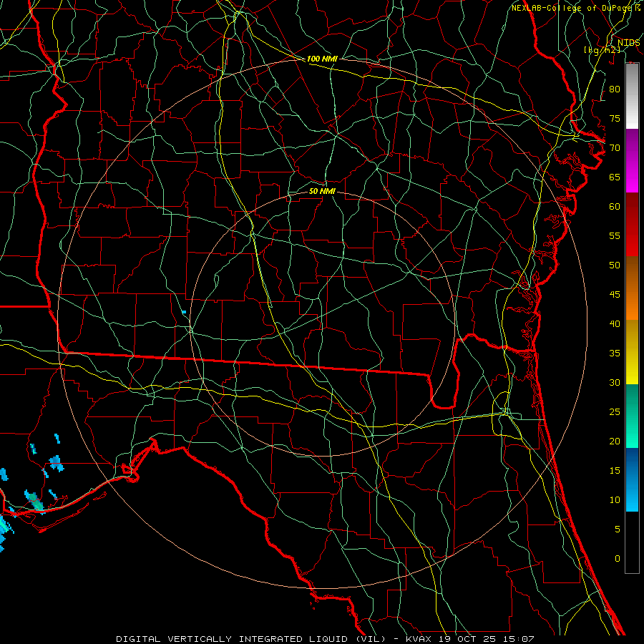Click the purple-magenta 65-73 segment of color scale
Screen dimensions: 644x644
[632, 161]
